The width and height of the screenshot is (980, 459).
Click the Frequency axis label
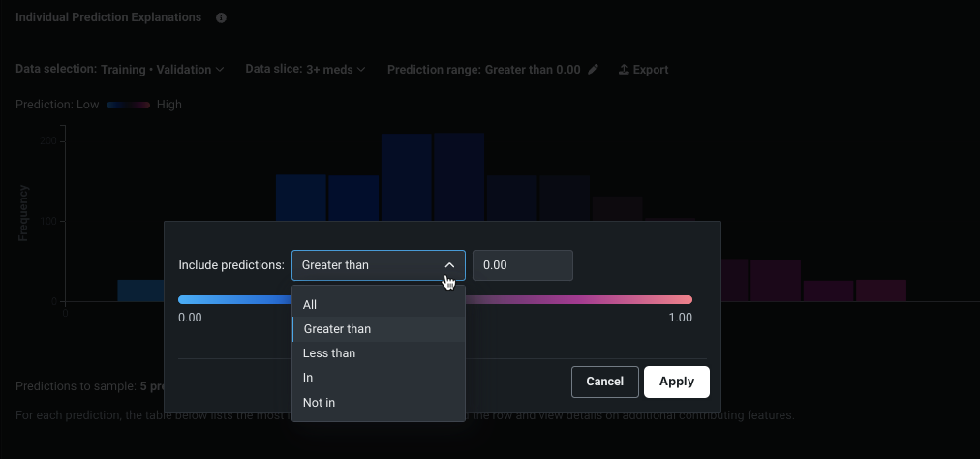tap(23, 213)
